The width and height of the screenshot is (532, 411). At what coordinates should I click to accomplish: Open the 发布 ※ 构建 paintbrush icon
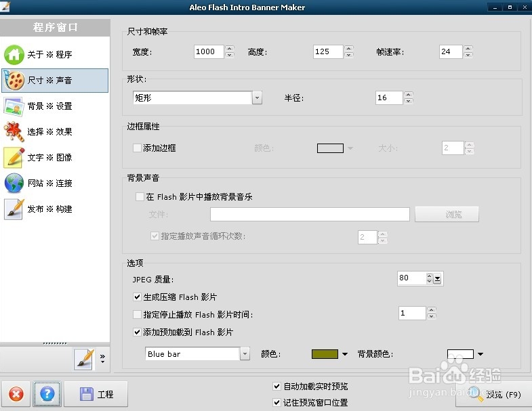(14, 209)
